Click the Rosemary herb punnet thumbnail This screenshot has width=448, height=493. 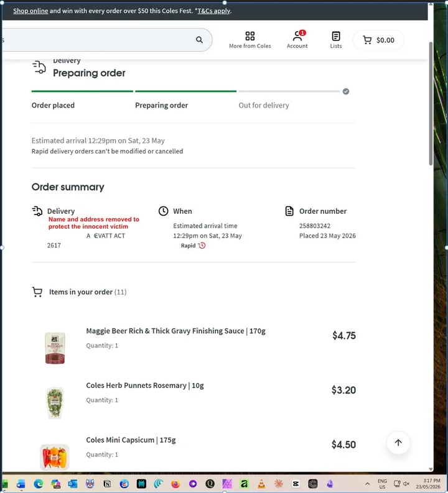click(x=55, y=403)
